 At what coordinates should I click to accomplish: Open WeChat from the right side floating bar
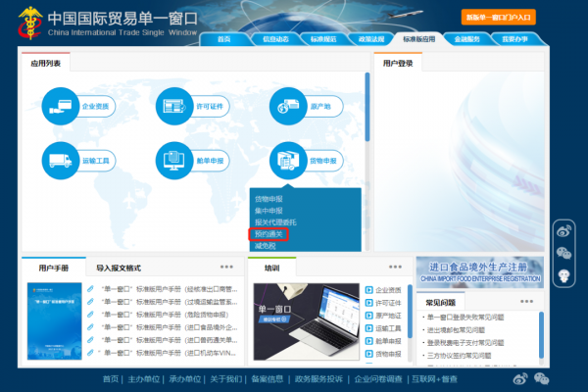[x=563, y=254]
